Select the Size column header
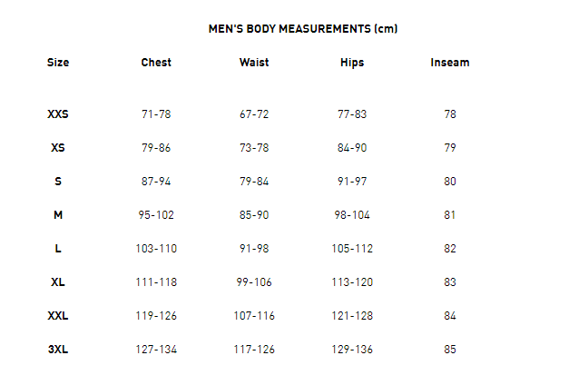Viewport: 588px width, 385px height. 58,63
